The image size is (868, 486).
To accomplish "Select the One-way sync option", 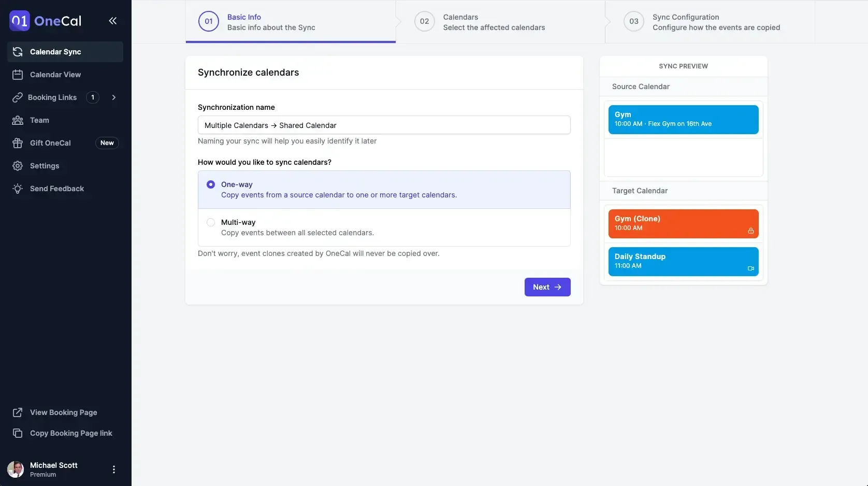I will (210, 184).
